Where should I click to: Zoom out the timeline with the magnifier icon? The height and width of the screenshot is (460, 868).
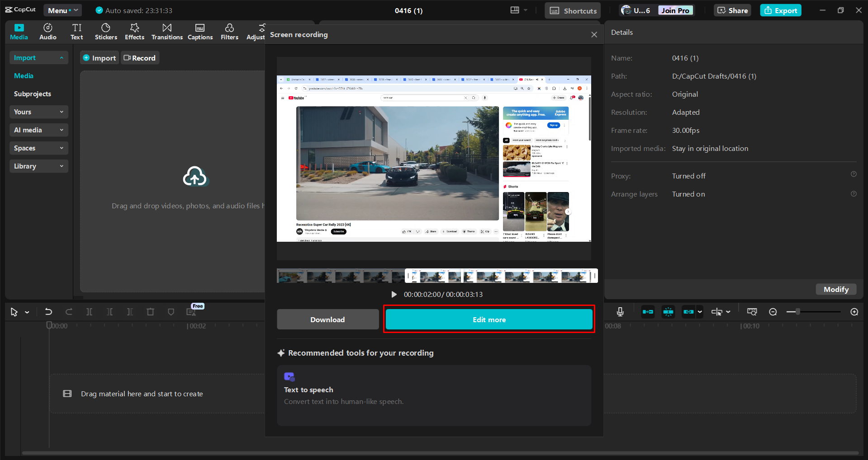(773, 311)
